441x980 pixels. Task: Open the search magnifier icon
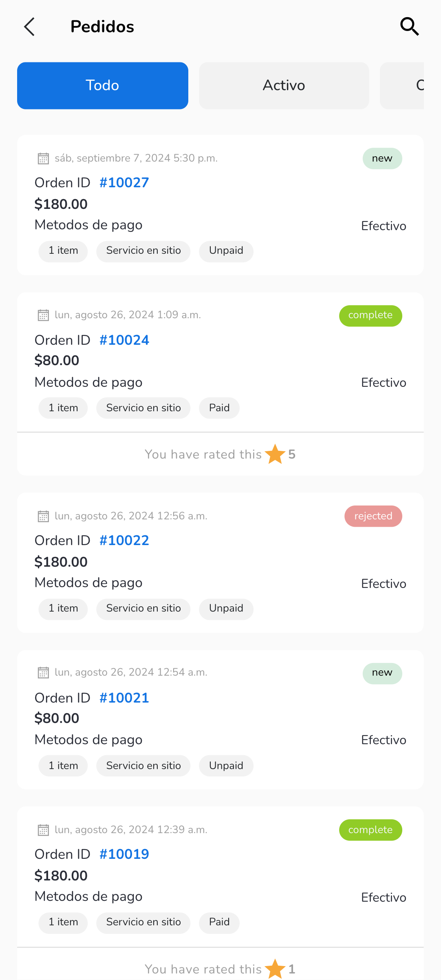click(409, 27)
